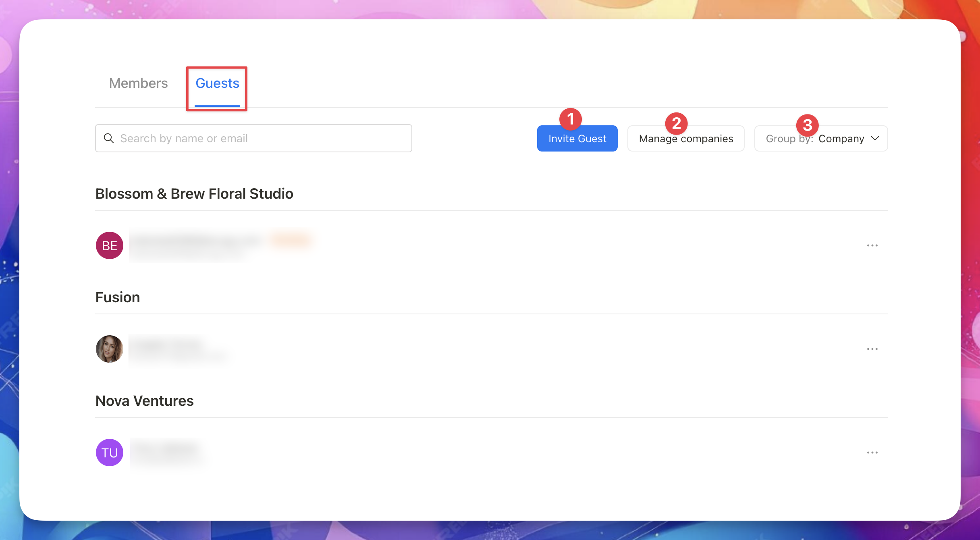The image size is (980, 540).
Task: Click the Nova Ventures company heading
Action: pos(145,401)
